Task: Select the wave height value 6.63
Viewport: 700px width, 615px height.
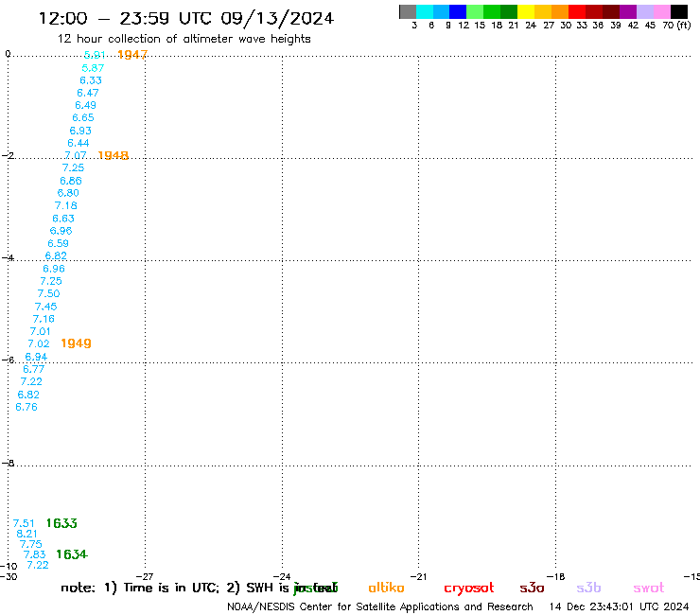Action: [63, 219]
